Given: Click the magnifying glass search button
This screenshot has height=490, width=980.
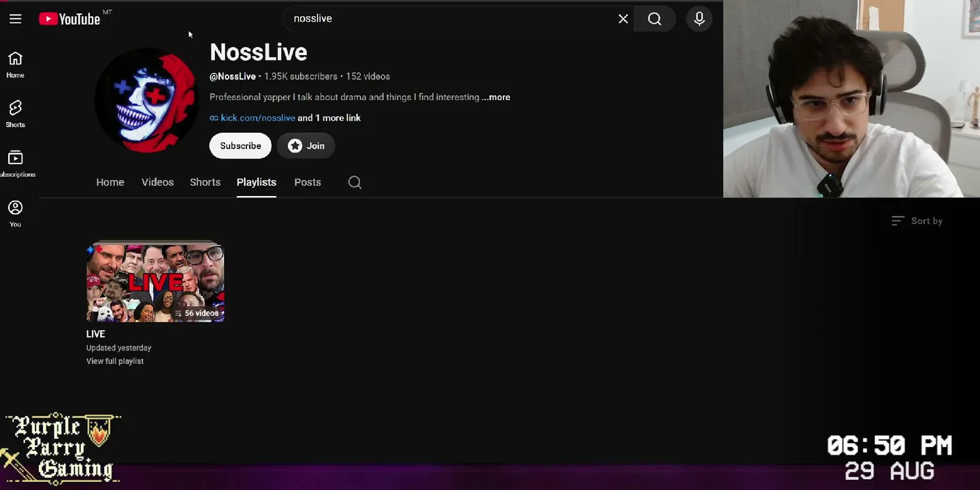Looking at the screenshot, I should click(654, 19).
